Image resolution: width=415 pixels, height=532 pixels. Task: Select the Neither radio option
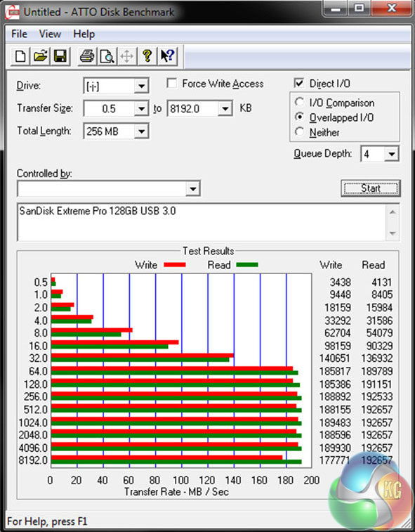pos(299,131)
